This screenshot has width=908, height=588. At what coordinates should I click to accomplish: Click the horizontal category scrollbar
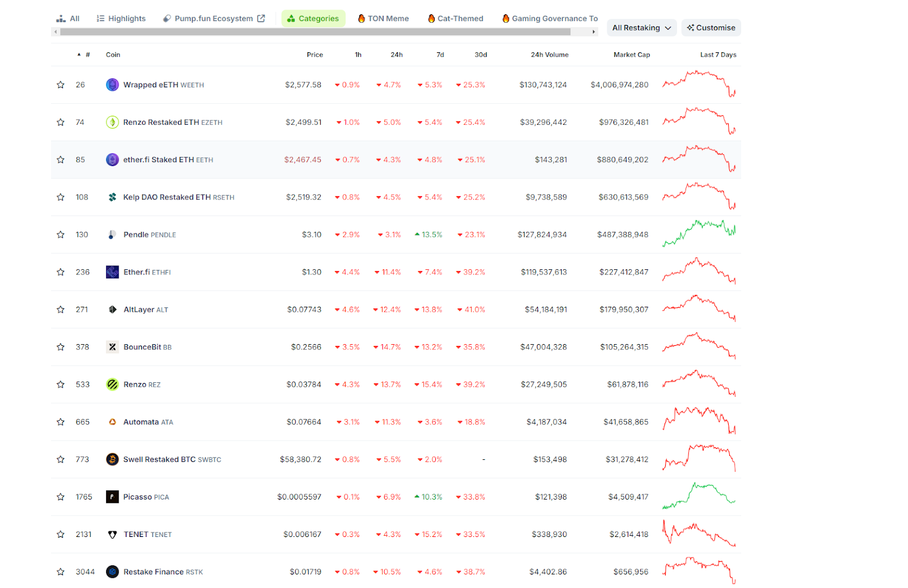pos(315,32)
